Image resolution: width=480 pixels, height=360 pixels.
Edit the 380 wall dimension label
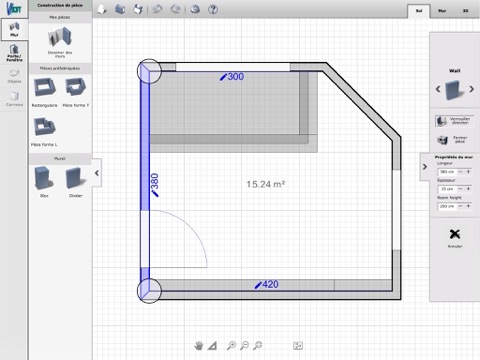155,185
